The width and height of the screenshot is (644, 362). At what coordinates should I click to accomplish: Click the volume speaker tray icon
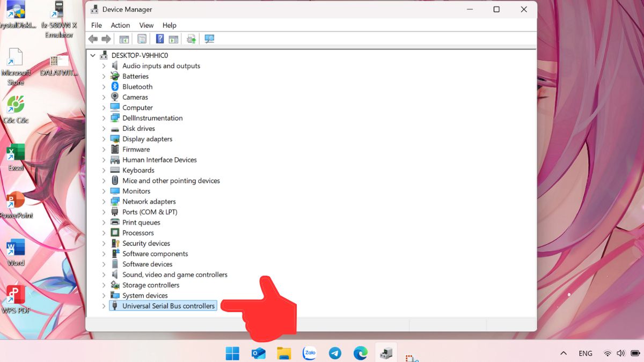click(621, 353)
